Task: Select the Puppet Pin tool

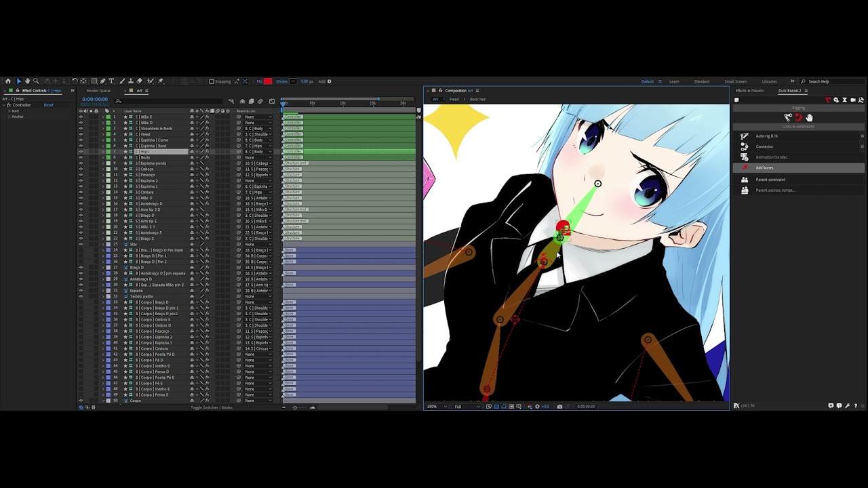Action: point(161,81)
